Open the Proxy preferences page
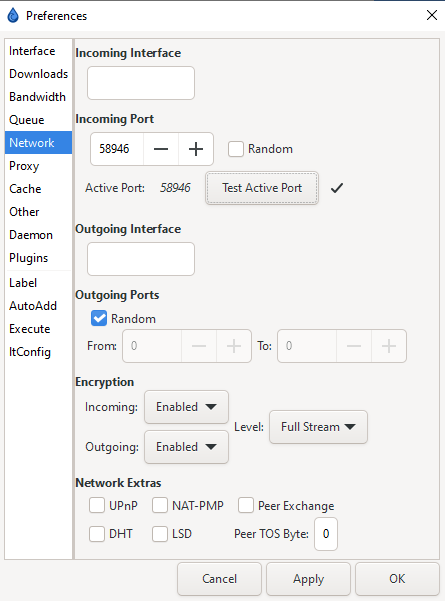Screen dimensions: 445x601 24,166
